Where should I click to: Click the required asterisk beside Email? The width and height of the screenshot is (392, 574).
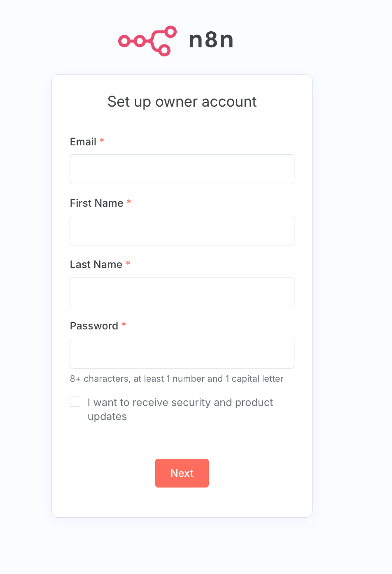click(x=102, y=141)
